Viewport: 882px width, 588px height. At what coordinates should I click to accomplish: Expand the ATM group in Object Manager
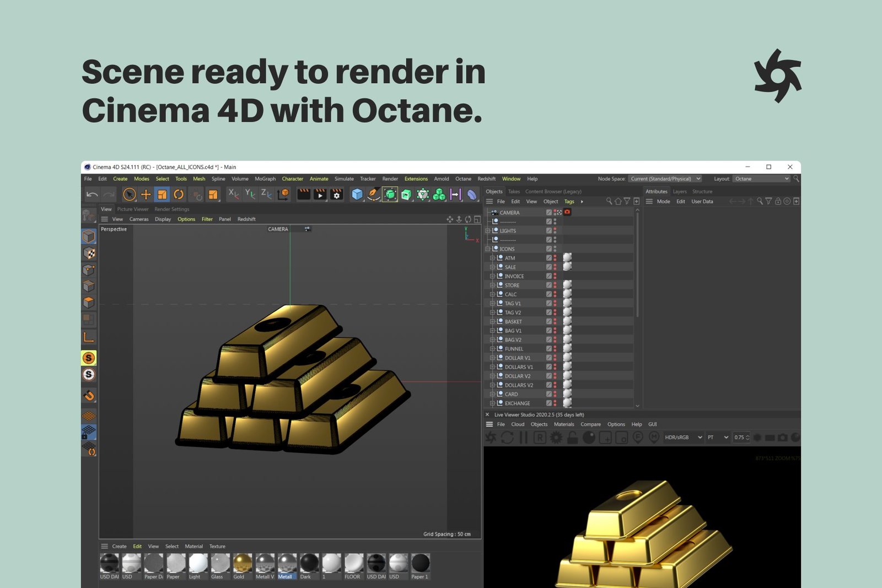coord(492,258)
